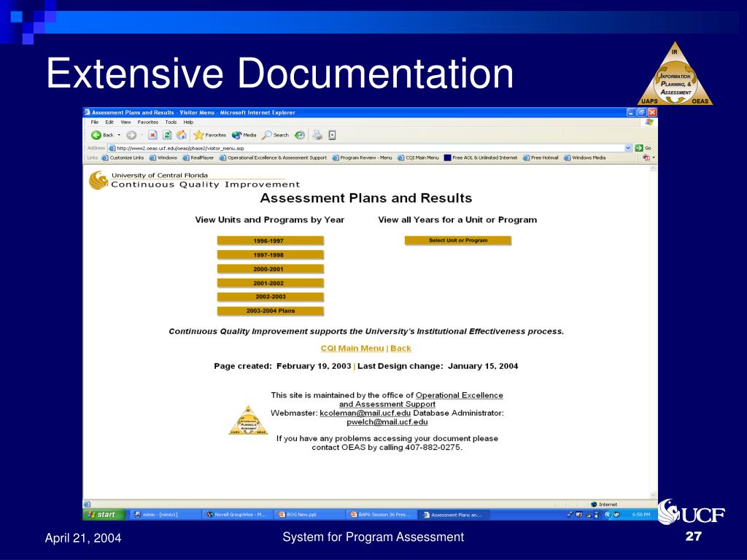
Task: Open the Windows Media bookmark
Action: pyautogui.click(x=584, y=157)
